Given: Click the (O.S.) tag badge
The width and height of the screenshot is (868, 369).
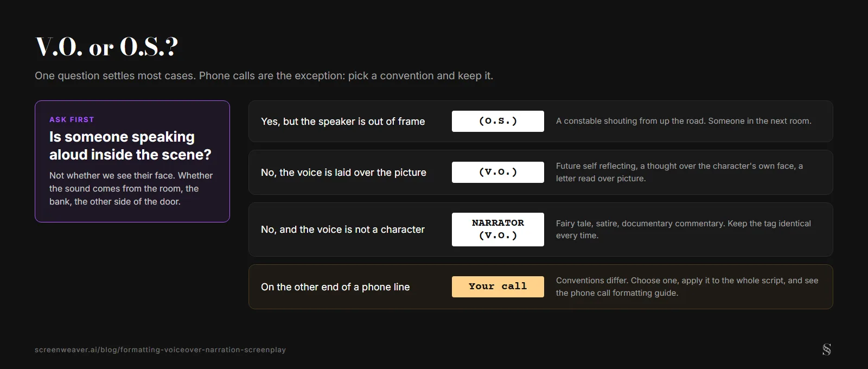Looking at the screenshot, I should pos(498,121).
